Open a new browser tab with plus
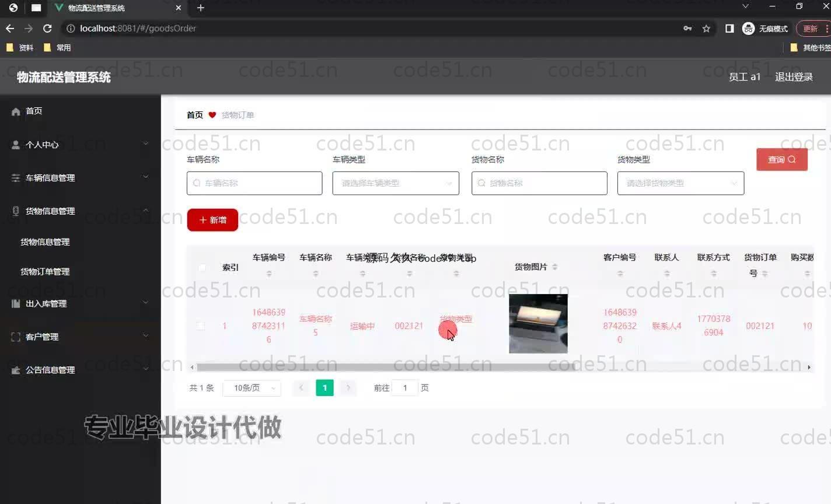 tap(201, 8)
